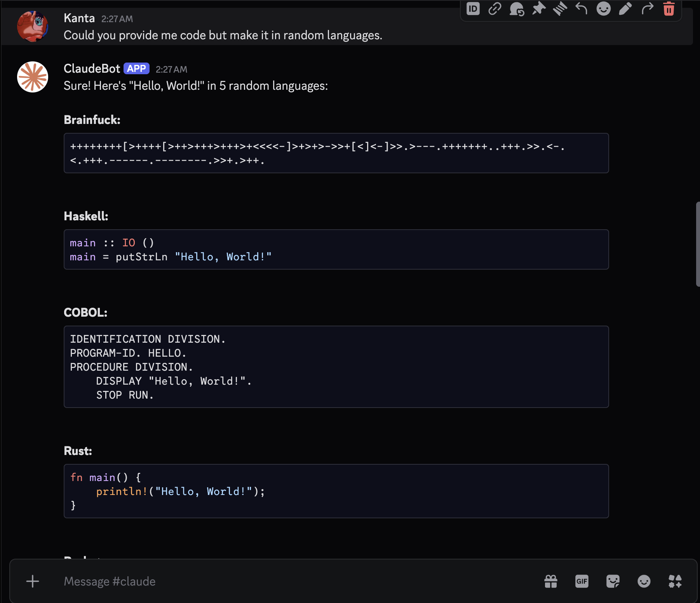
Task: Click the Kanta username
Action: coord(79,18)
